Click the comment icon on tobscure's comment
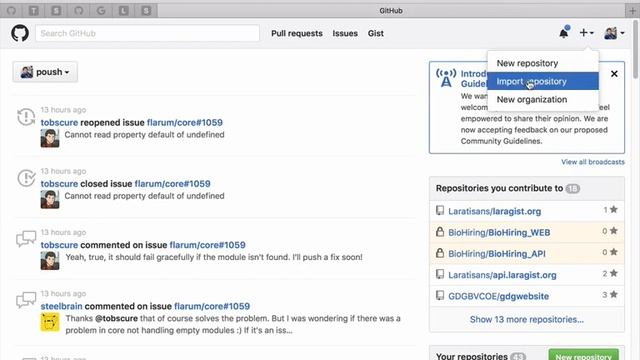The width and height of the screenshot is (640, 360). click(x=26, y=239)
